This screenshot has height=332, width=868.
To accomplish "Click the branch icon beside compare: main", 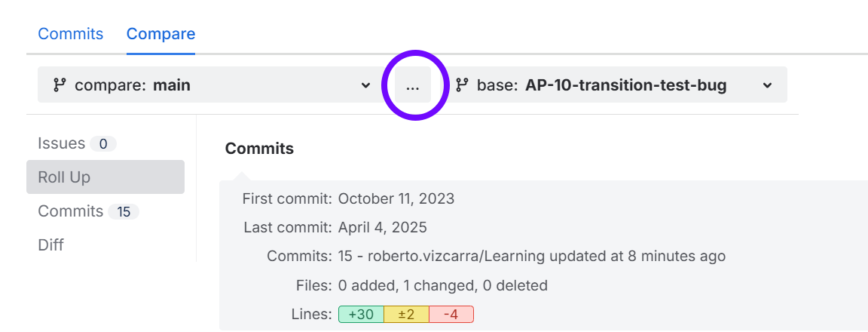I will click(x=60, y=85).
